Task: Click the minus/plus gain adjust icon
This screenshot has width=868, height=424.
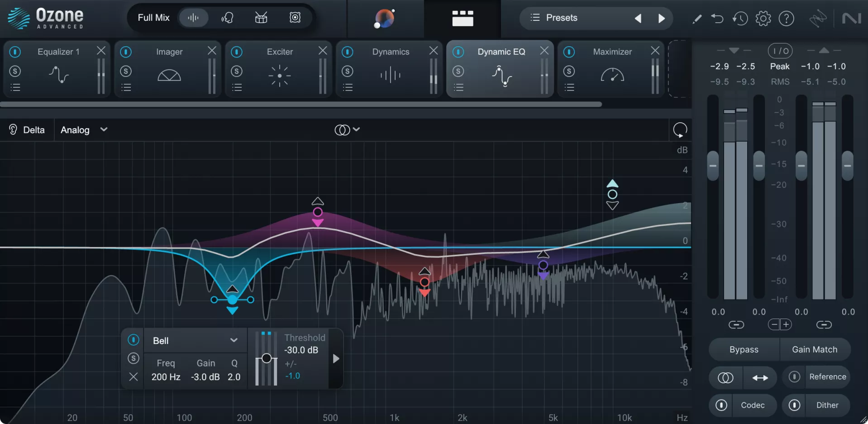Action: (x=780, y=324)
